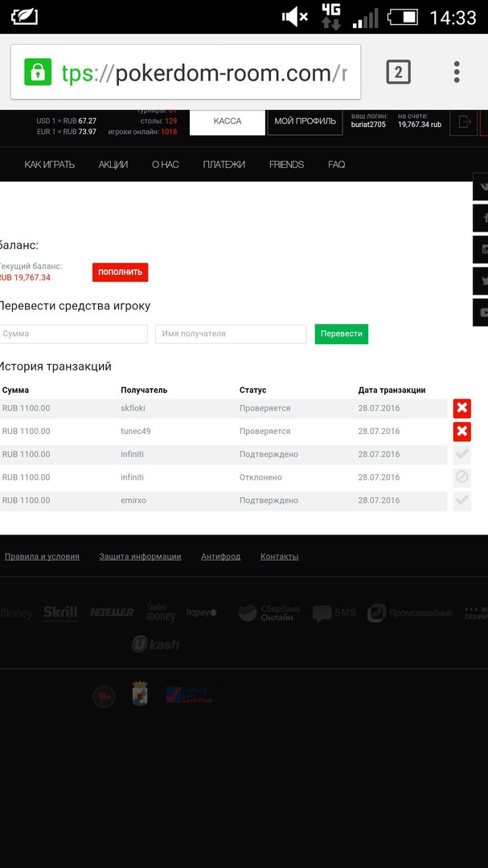Click tables count 129
Image resolution: width=488 pixels, height=868 pixels.
pyautogui.click(x=170, y=121)
